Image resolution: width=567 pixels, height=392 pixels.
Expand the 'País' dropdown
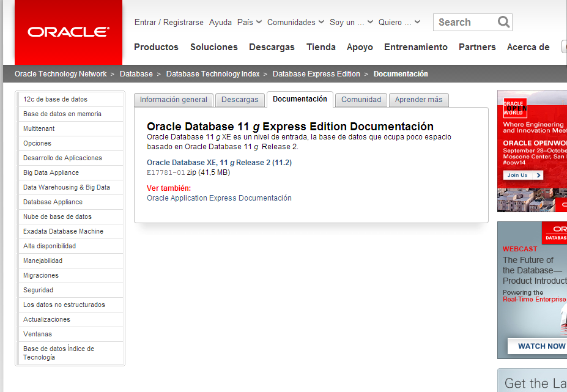(x=249, y=22)
